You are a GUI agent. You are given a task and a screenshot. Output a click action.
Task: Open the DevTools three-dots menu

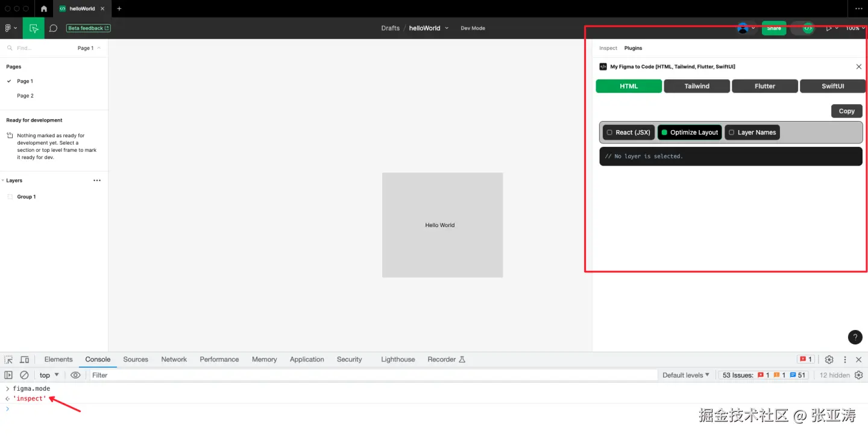845,360
